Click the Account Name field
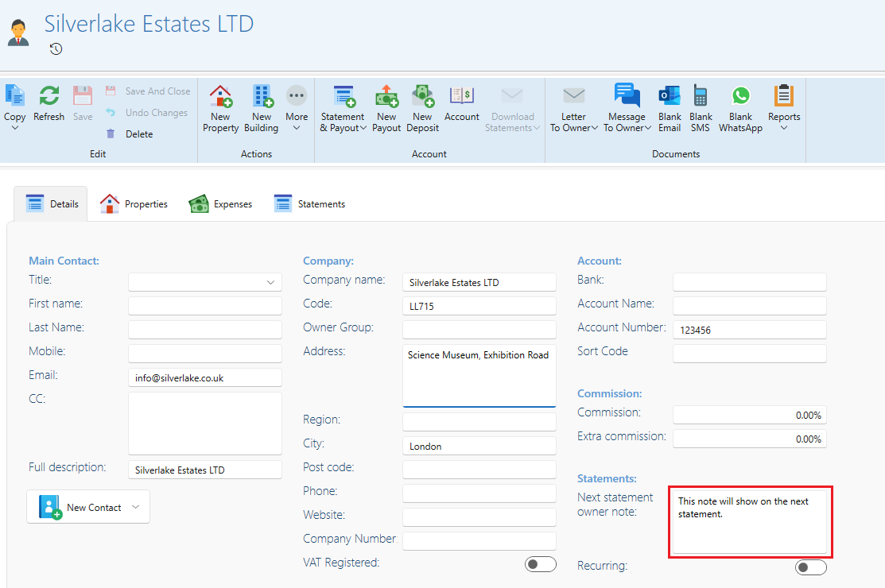 click(x=750, y=306)
